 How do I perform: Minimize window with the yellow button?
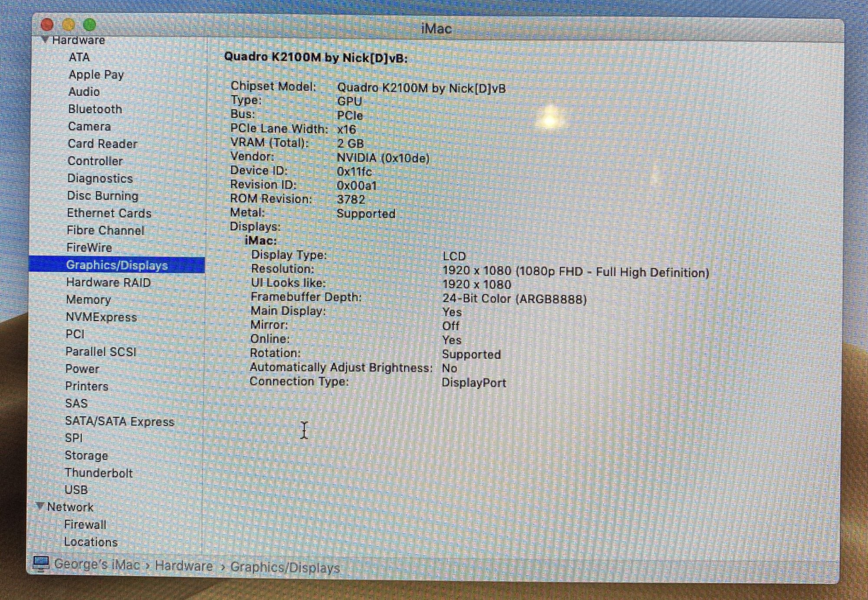[x=69, y=24]
